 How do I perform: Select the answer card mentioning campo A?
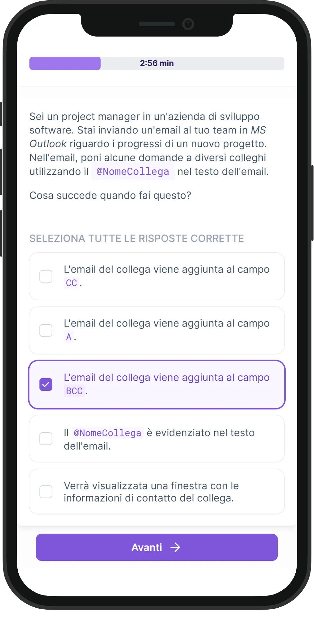157,330
